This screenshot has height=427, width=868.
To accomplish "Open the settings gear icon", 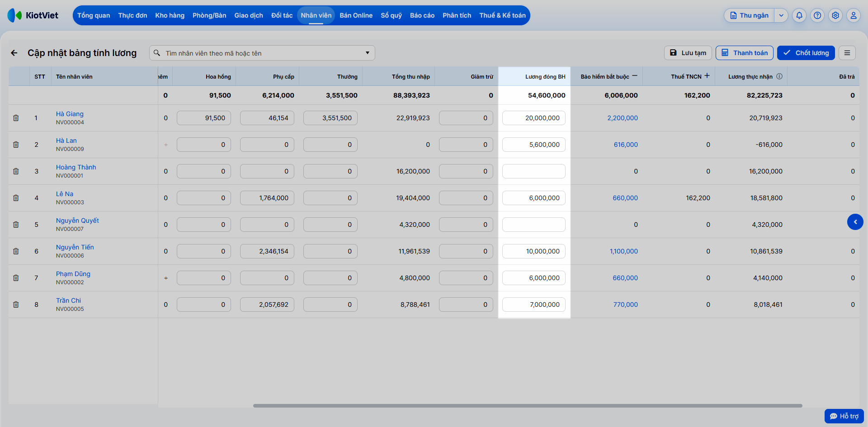I will point(835,15).
